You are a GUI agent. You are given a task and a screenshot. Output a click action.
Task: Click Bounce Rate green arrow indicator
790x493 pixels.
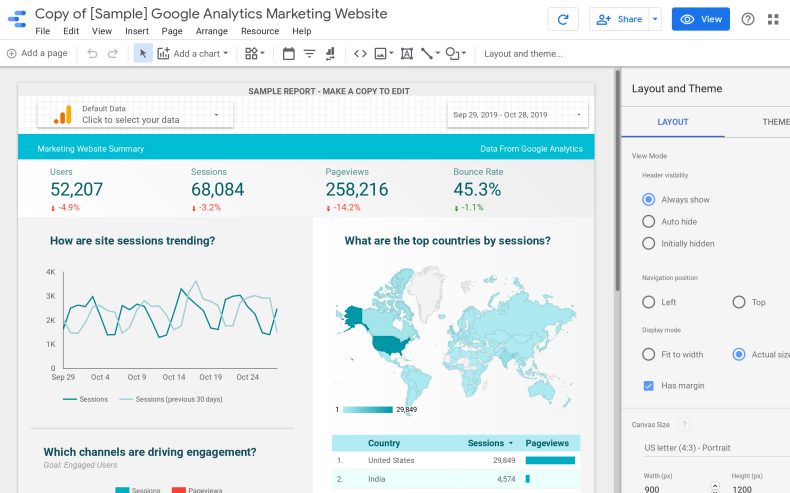click(x=456, y=208)
